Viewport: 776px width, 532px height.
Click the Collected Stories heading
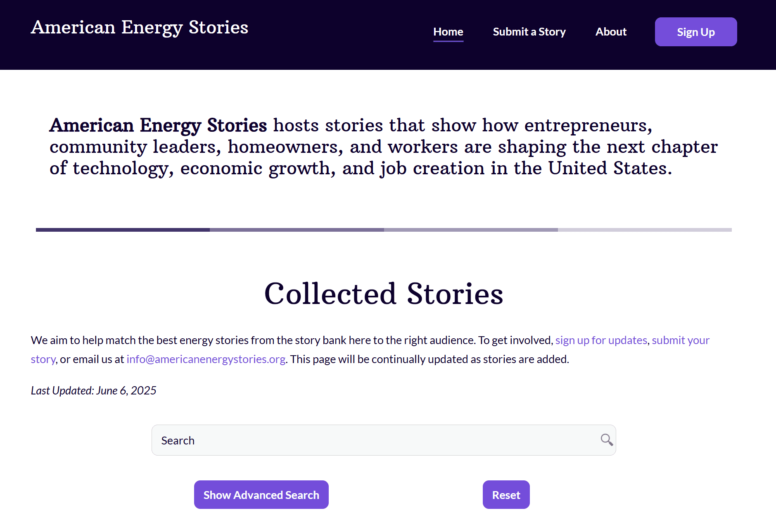click(x=384, y=294)
